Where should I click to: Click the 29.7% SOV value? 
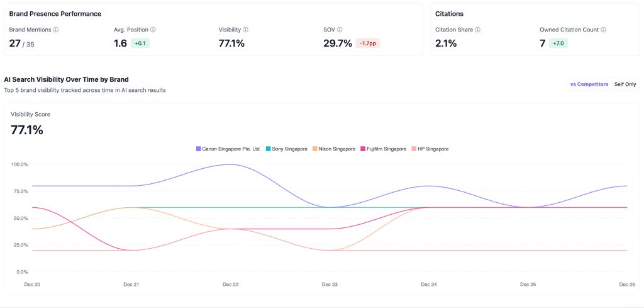pyautogui.click(x=338, y=43)
